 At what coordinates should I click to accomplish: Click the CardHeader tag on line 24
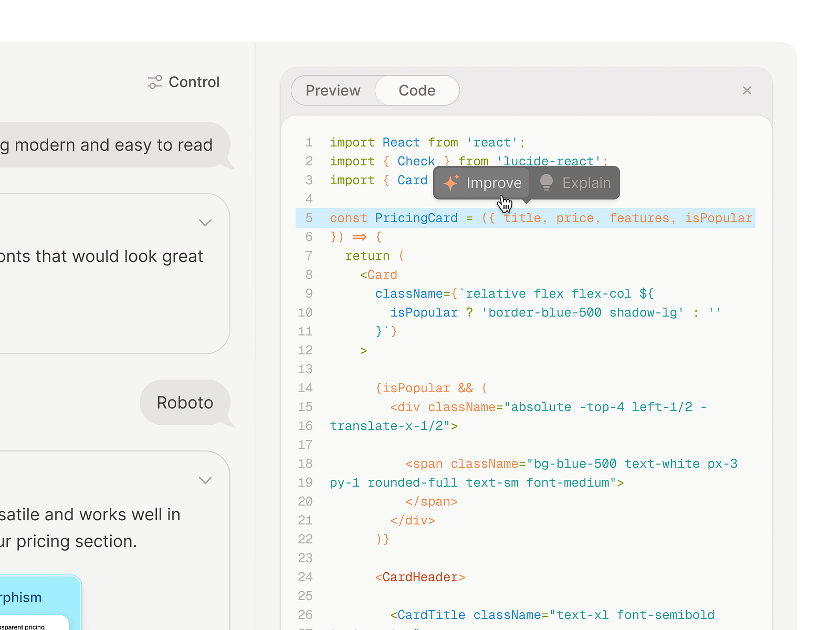tap(420, 577)
